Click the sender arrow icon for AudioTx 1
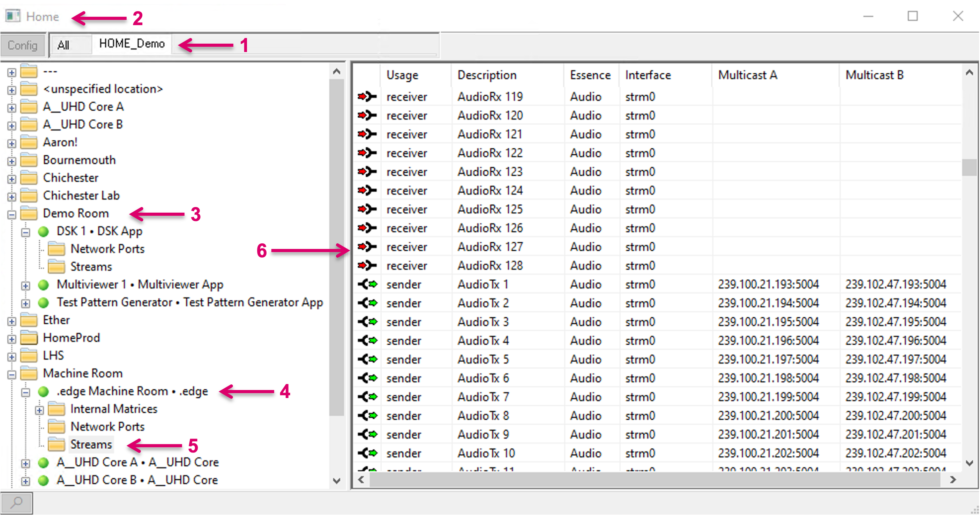Image resolution: width=980 pixels, height=515 pixels. [367, 284]
